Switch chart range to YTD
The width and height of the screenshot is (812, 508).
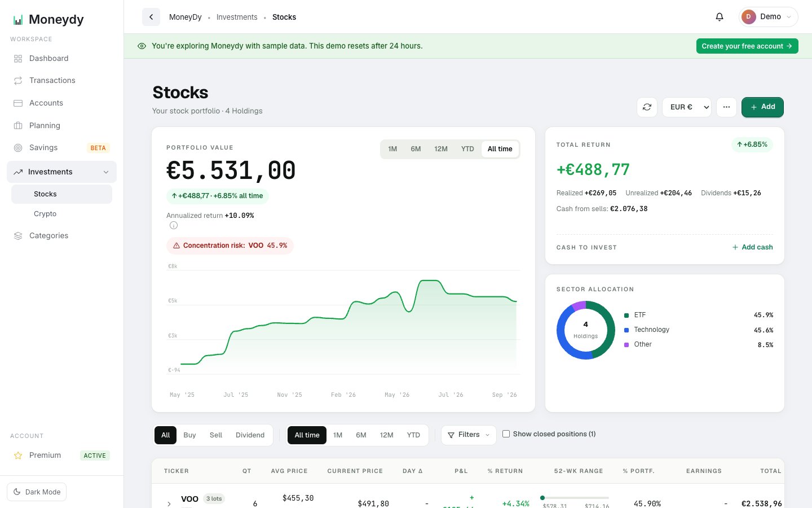tap(467, 149)
